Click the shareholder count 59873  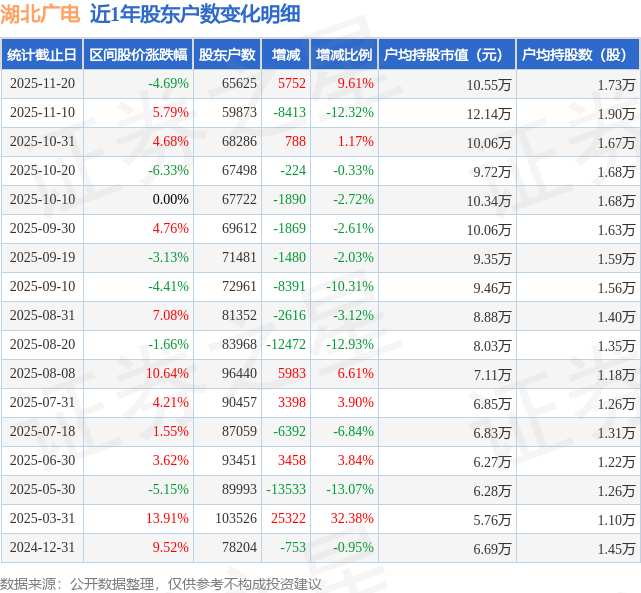point(239,112)
